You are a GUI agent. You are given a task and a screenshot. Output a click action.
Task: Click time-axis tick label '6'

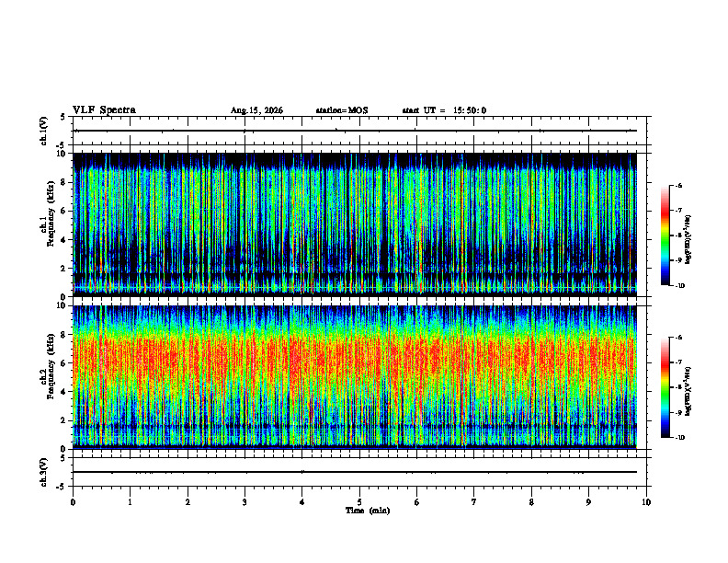(x=417, y=502)
